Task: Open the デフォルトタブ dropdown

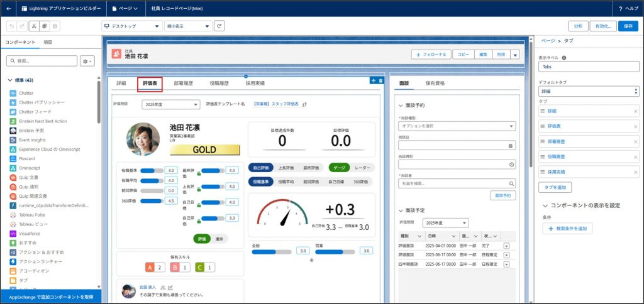Action: [589, 92]
